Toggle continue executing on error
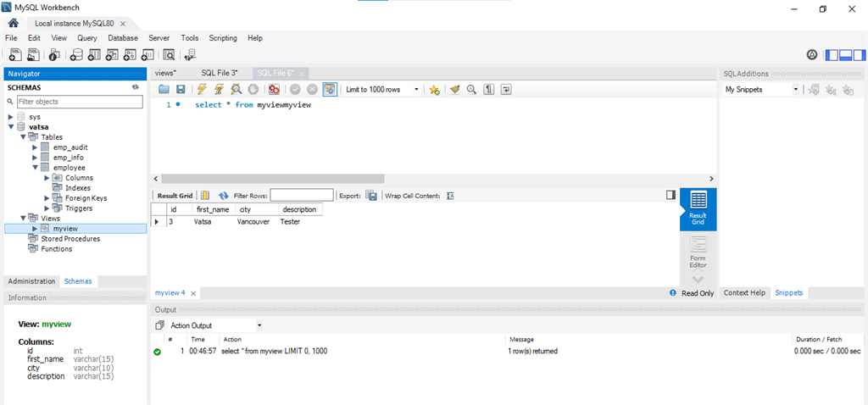The image size is (868, 405). pos(274,89)
